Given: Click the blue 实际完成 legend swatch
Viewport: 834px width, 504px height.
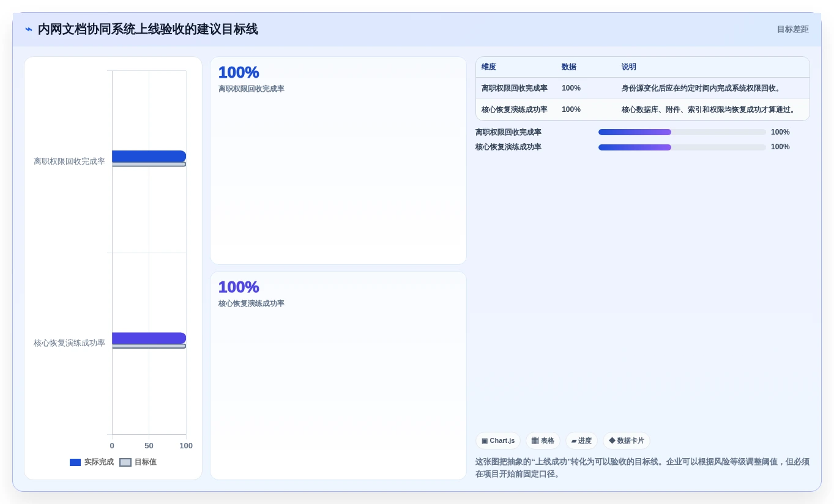Looking at the screenshot, I should click(75, 462).
